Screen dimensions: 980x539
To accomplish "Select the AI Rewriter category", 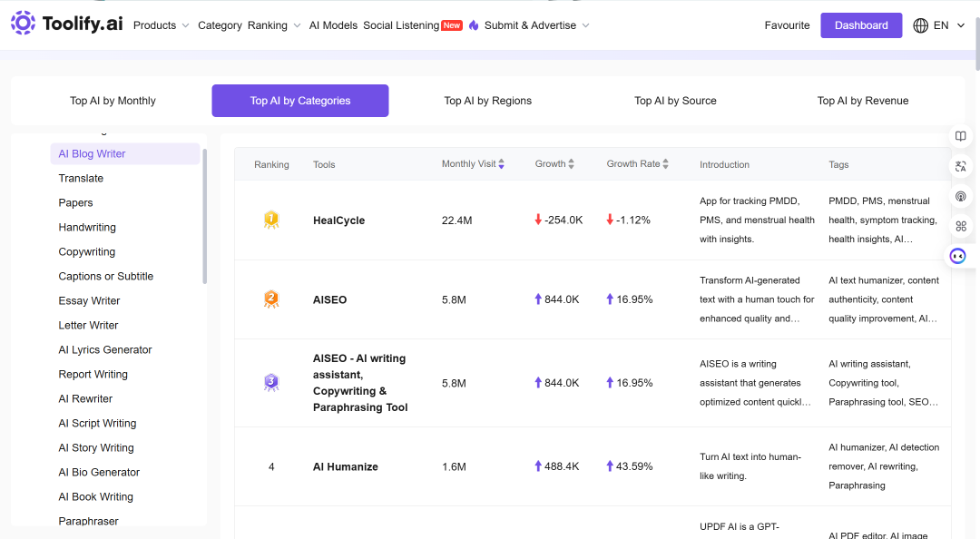I will coord(85,398).
